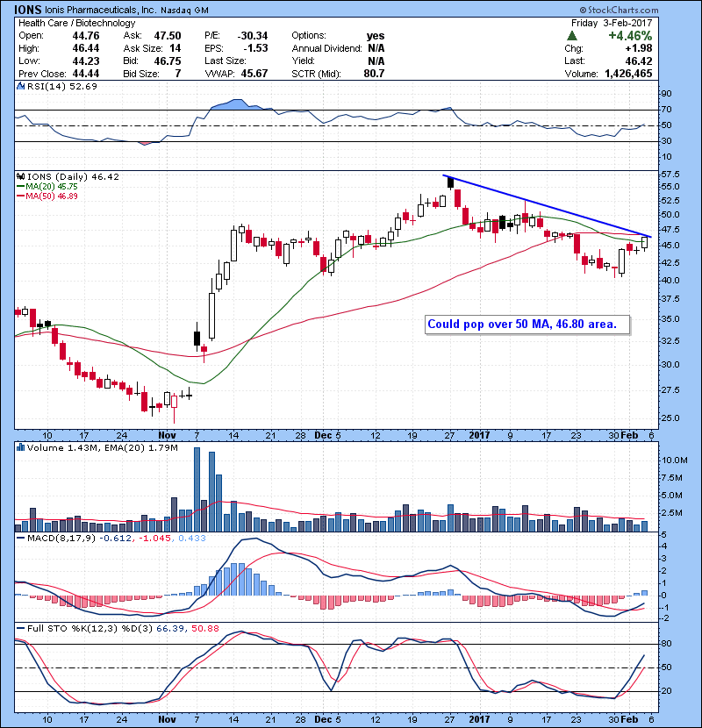This screenshot has width=702, height=728.
Task: Click the Last price value 46.42
Action: (638, 61)
